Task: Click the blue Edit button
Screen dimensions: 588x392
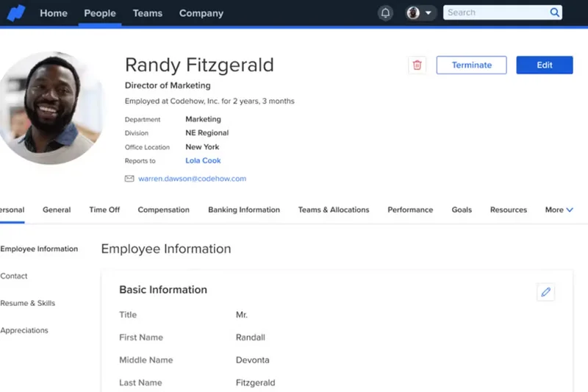Action: click(544, 65)
